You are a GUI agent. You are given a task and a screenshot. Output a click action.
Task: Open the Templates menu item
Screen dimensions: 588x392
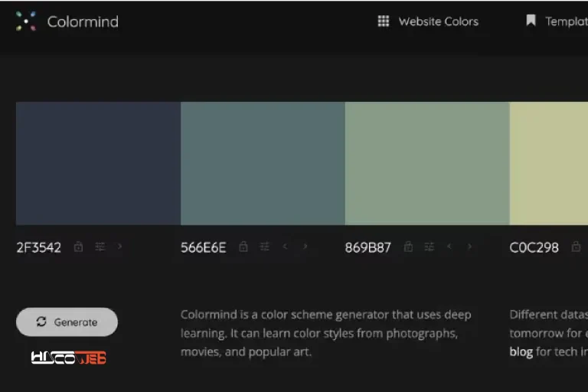pos(567,21)
